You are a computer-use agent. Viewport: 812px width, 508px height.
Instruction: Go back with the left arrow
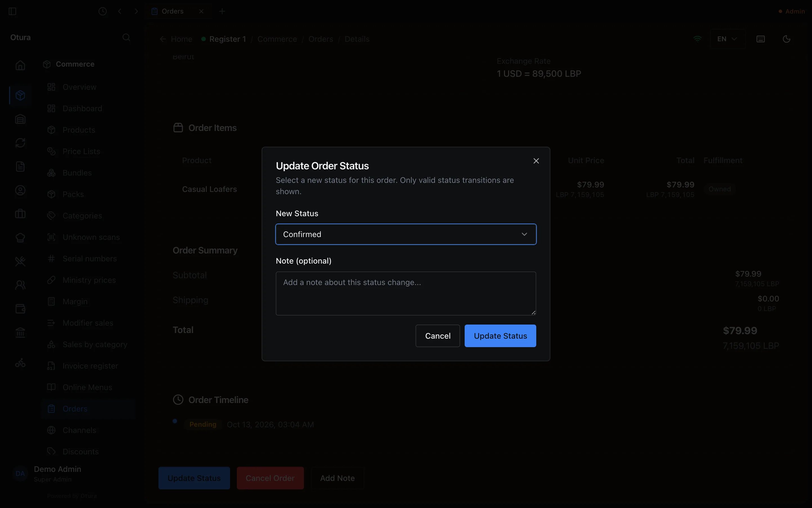120,11
